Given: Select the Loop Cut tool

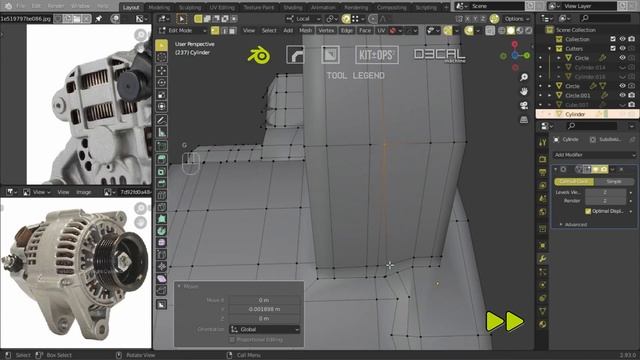Looking at the screenshot, I should tap(162, 195).
